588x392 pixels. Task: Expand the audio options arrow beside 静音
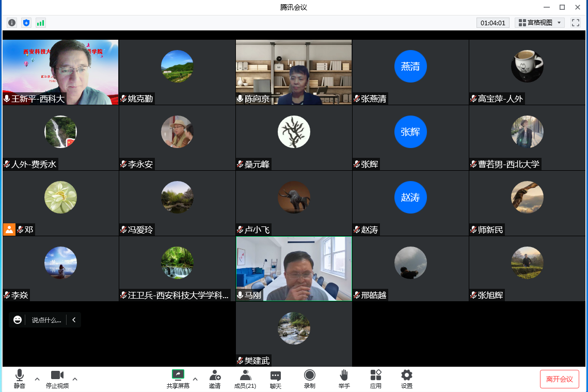pyautogui.click(x=37, y=379)
